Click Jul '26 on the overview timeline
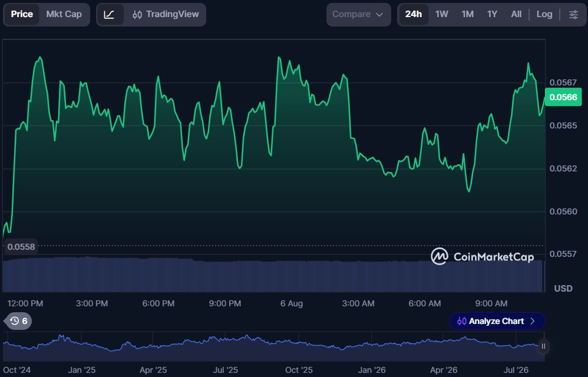 click(x=516, y=371)
